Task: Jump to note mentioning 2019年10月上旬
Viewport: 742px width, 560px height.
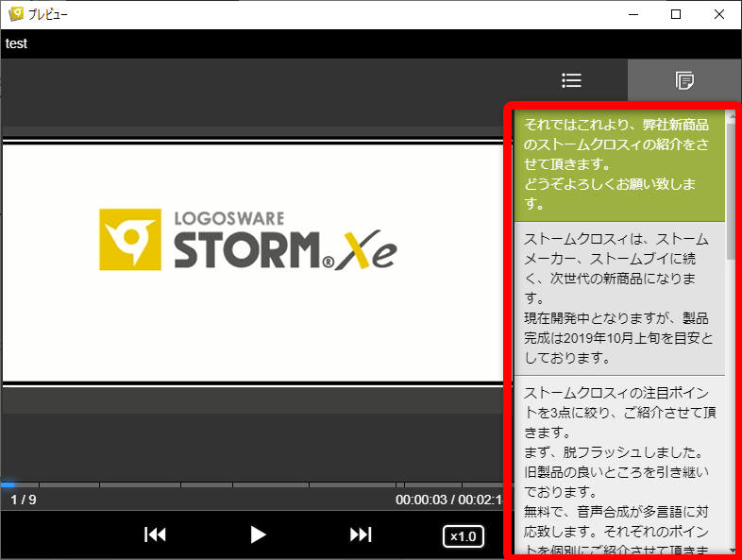Action: 618,298
